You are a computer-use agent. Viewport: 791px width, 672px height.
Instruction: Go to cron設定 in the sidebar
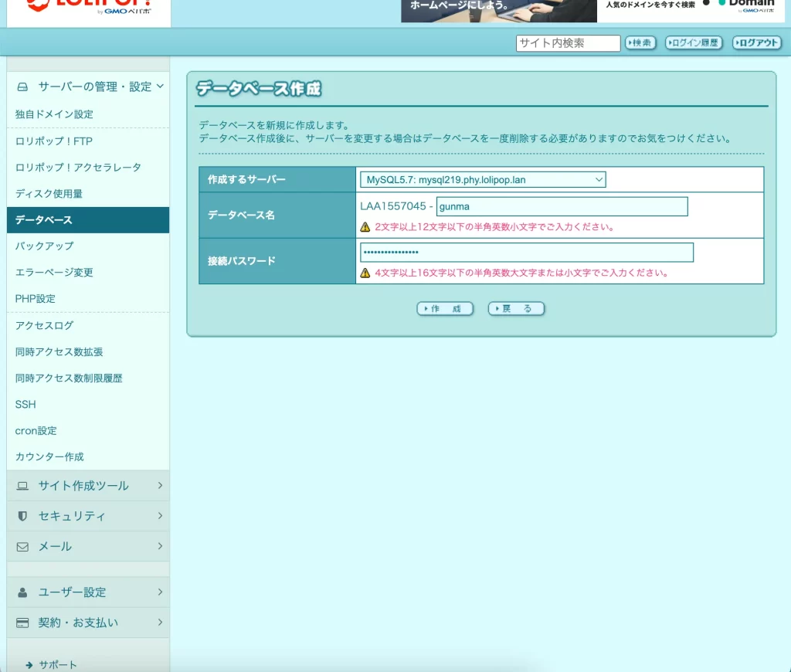coord(36,430)
